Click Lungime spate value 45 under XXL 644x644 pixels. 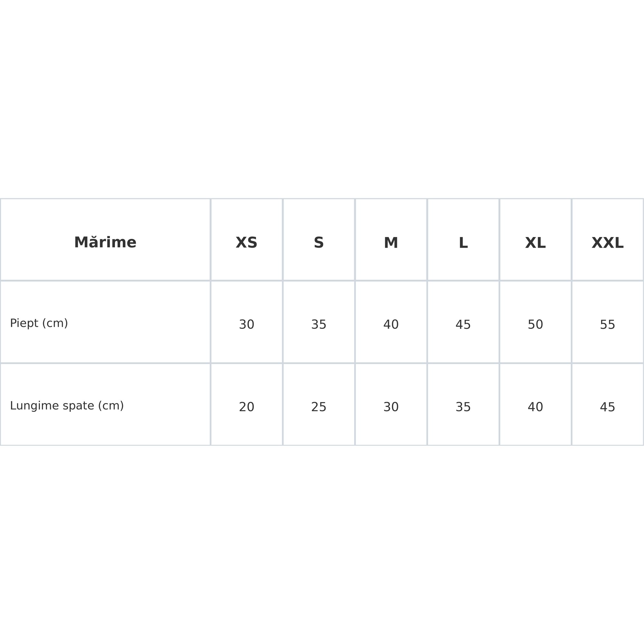pos(607,407)
